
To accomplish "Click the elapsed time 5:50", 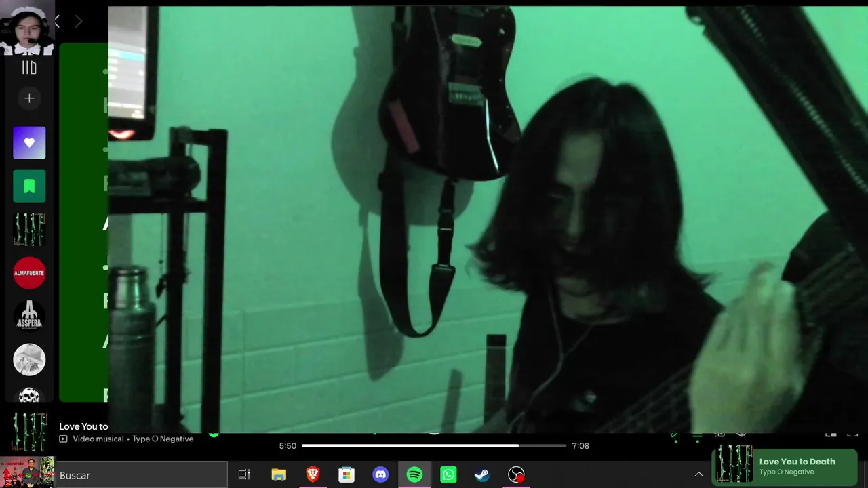I will click(x=288, y=445).
